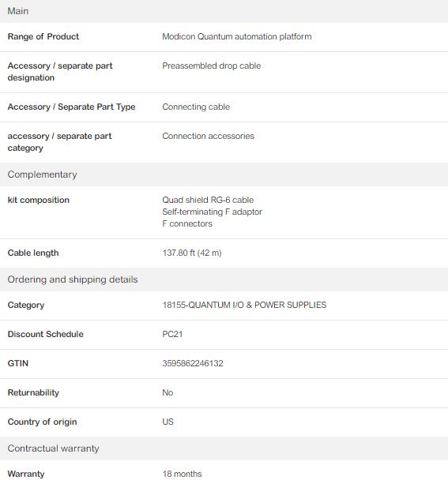Click the Quad shield RG-6 cable line
Viewport: 448px width, 480px height.
coord(208,200)
